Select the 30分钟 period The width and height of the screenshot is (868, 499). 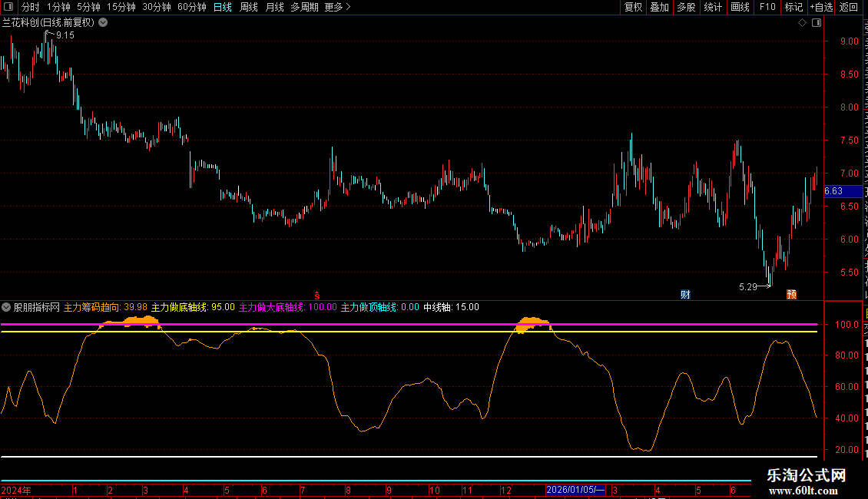click(x=157, y=7)
